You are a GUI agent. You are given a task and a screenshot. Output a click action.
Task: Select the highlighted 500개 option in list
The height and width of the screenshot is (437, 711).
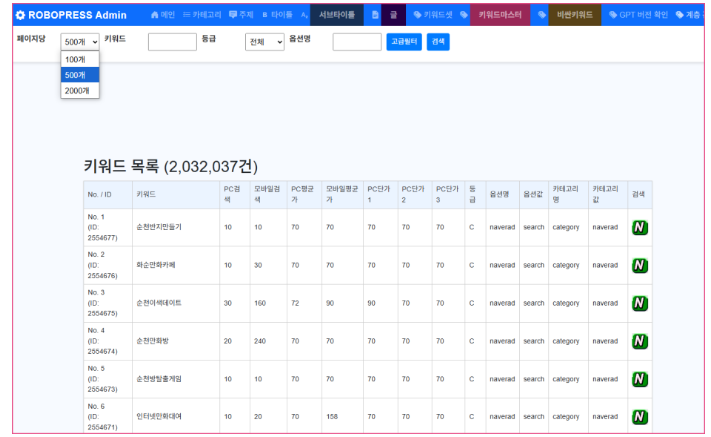point(80,75)
